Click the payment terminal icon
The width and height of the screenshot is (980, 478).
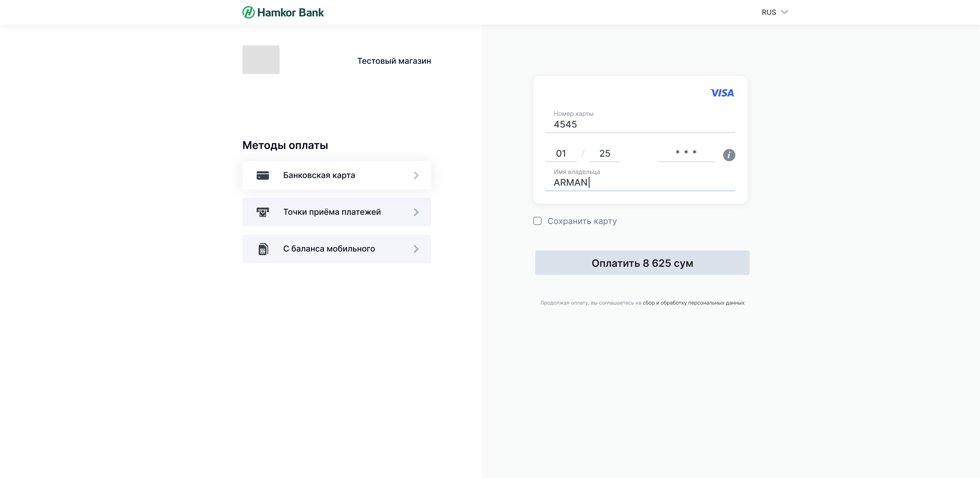263,212
